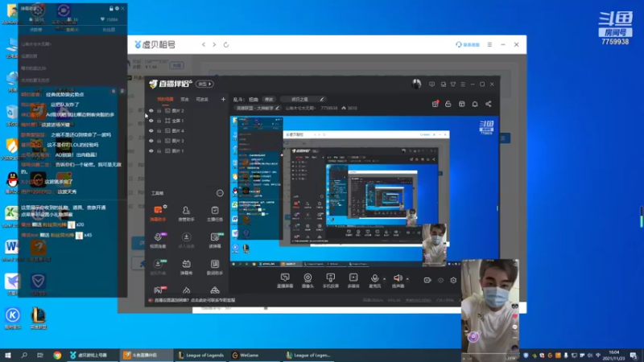This screenshot has height=362, width=644.
Task: Switch to the second scene tab
Action: [185, 99]
